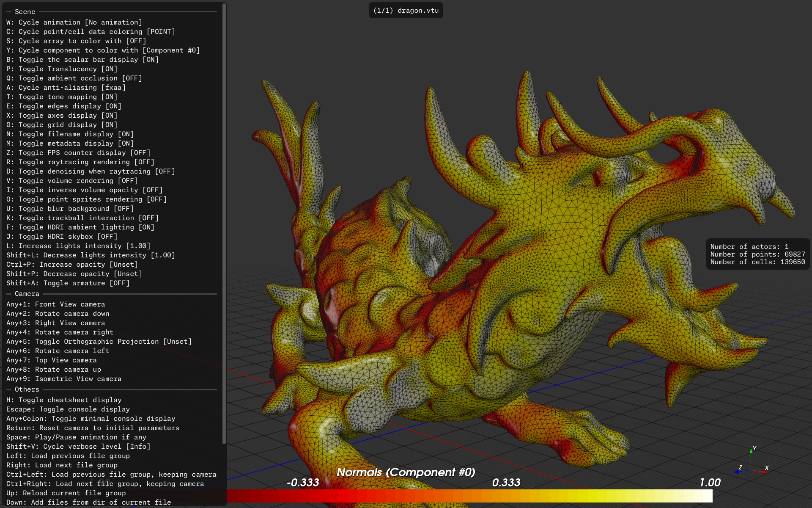The height and width of the screenshot is (508, 812).
Task: Select the Isometric View camera entry
Action: click(x=64, y=379)
